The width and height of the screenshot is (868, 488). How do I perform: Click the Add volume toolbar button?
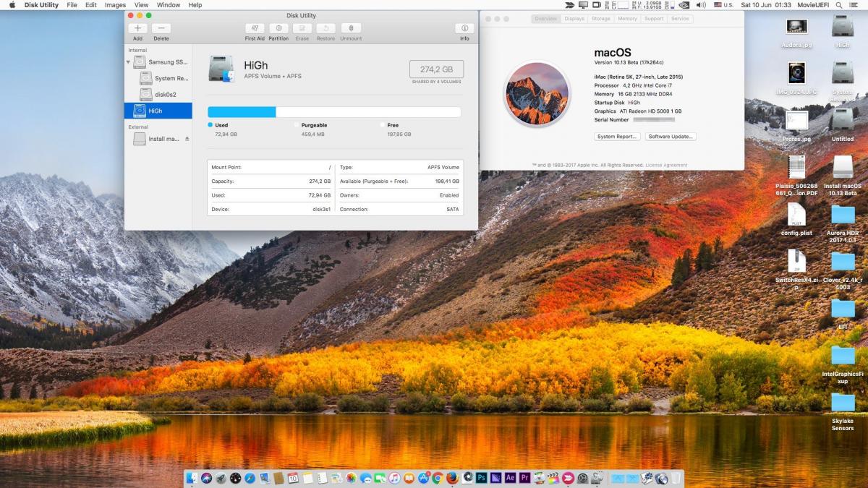coord(137,28)
